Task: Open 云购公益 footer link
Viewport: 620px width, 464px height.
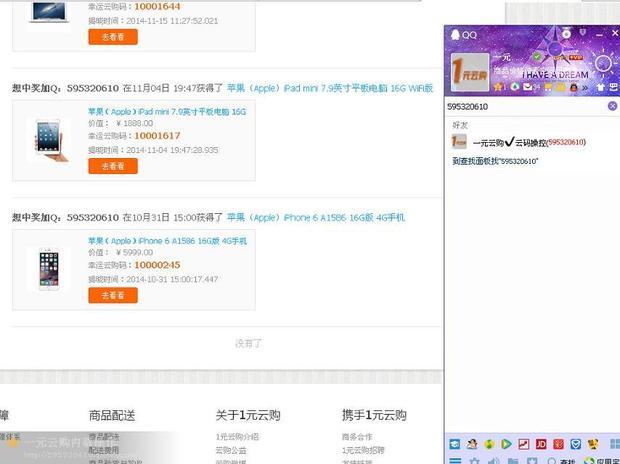Action: pos(231,450)
